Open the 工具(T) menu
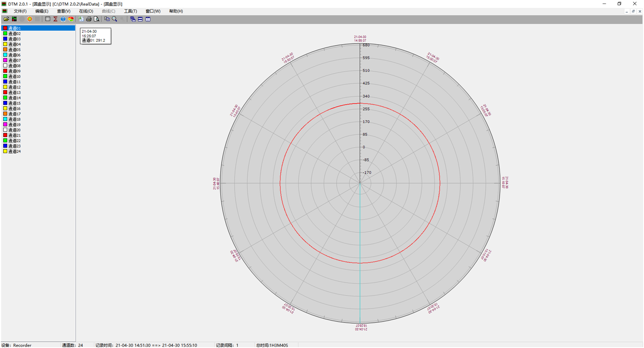This screenshot has height=348, width=644. (130, 11)
